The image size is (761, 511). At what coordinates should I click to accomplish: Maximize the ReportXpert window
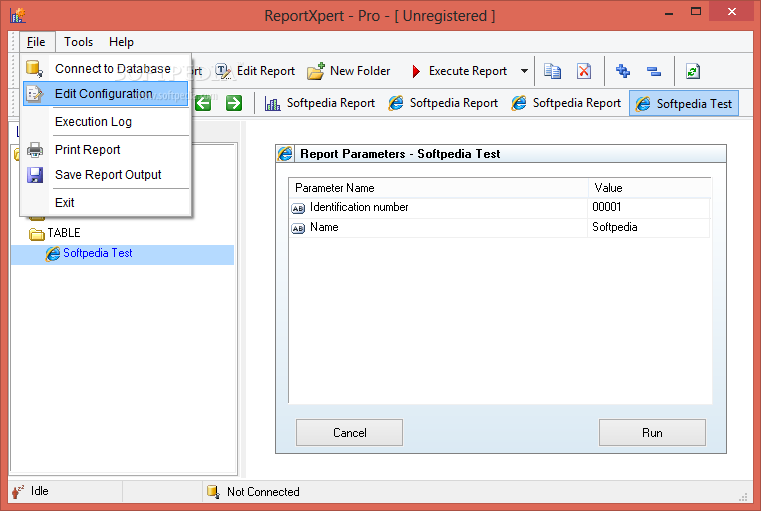coord(696,12)
